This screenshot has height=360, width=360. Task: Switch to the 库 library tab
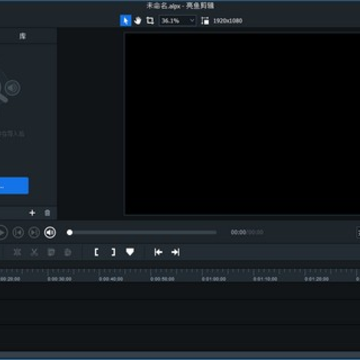22,36
